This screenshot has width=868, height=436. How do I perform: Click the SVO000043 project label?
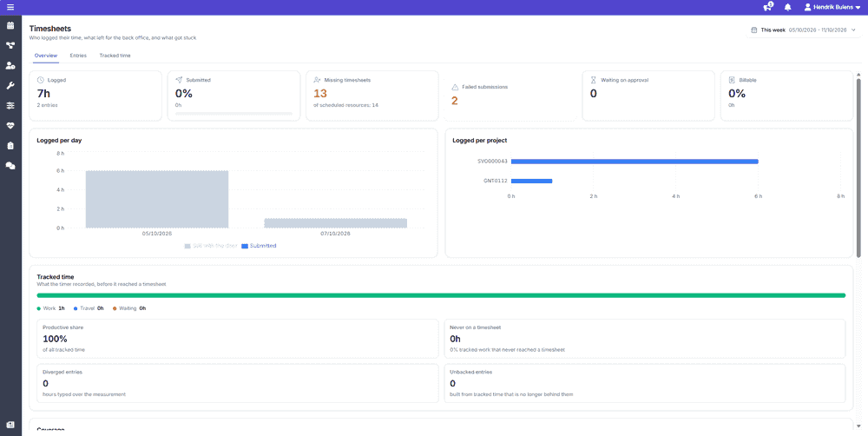[493, 162]
